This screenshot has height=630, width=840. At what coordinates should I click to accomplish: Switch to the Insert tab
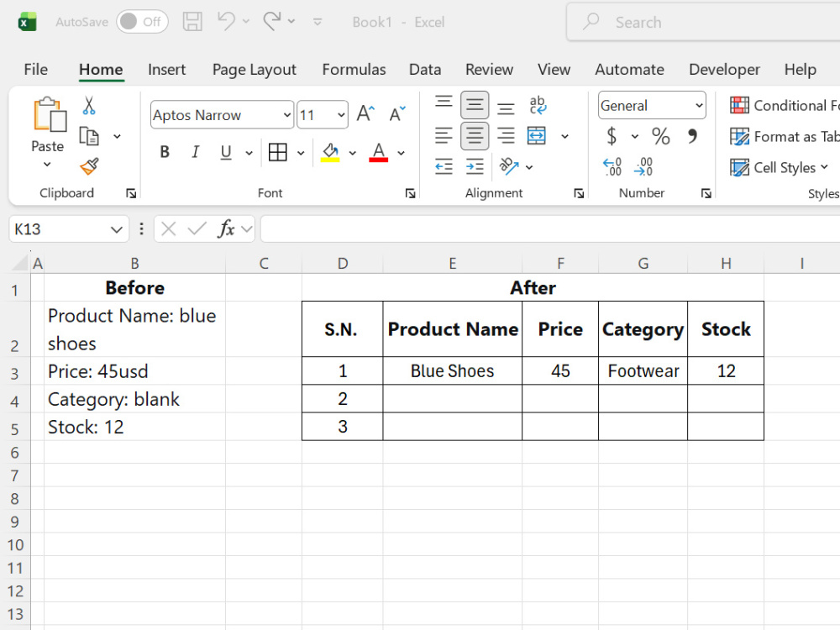pos(166,70)
